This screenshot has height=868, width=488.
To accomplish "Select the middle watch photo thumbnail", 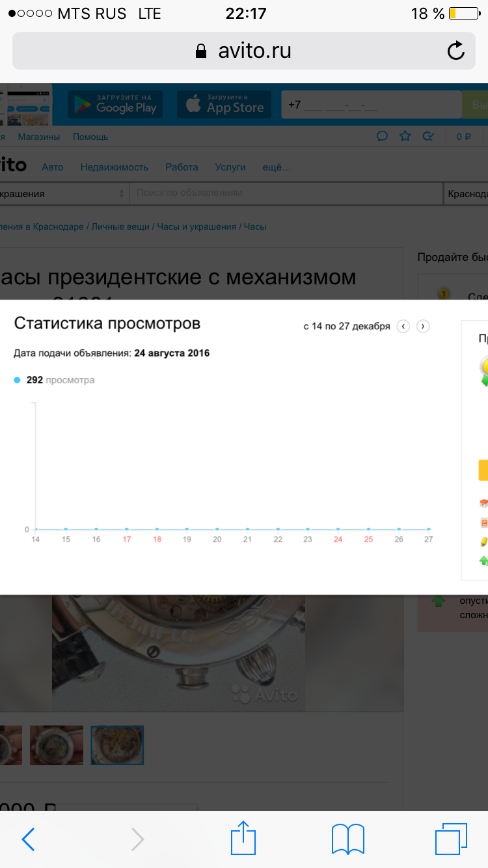I will [57, 745].
